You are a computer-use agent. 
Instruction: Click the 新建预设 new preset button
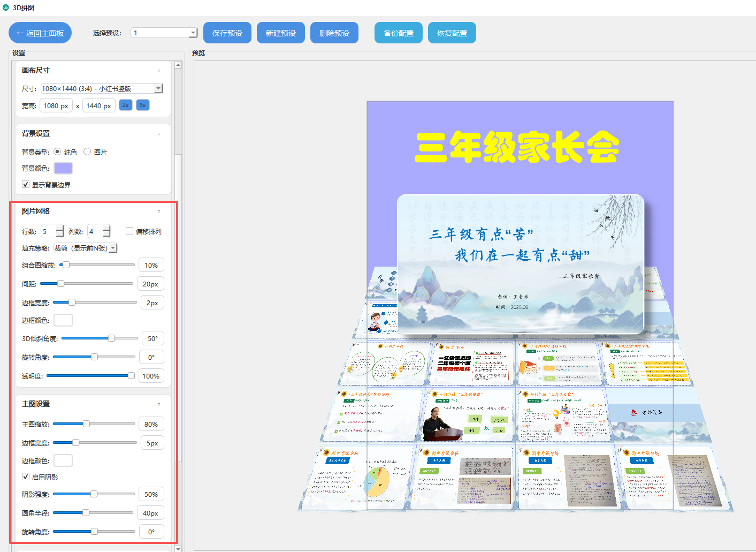280,32
